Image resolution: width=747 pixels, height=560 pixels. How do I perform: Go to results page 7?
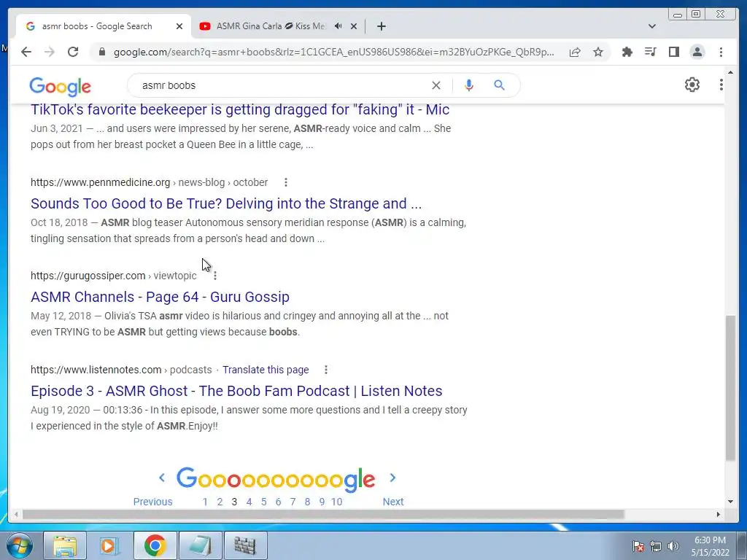293,502
